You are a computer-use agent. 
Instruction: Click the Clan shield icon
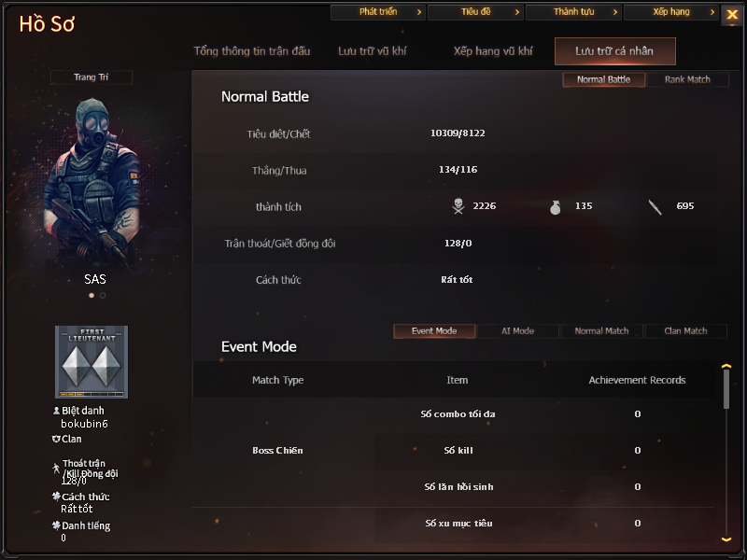(56, 439)
